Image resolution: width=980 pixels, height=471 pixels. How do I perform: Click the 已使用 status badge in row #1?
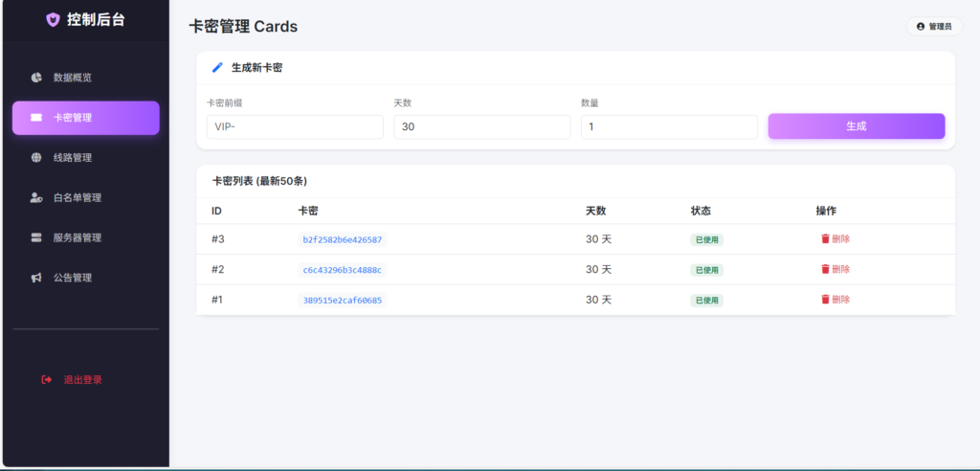point(706,301)
